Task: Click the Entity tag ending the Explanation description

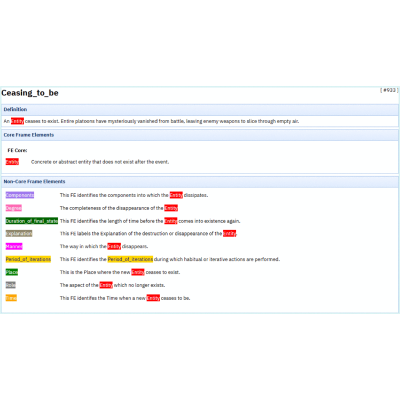Action: (x=229, y=234)
